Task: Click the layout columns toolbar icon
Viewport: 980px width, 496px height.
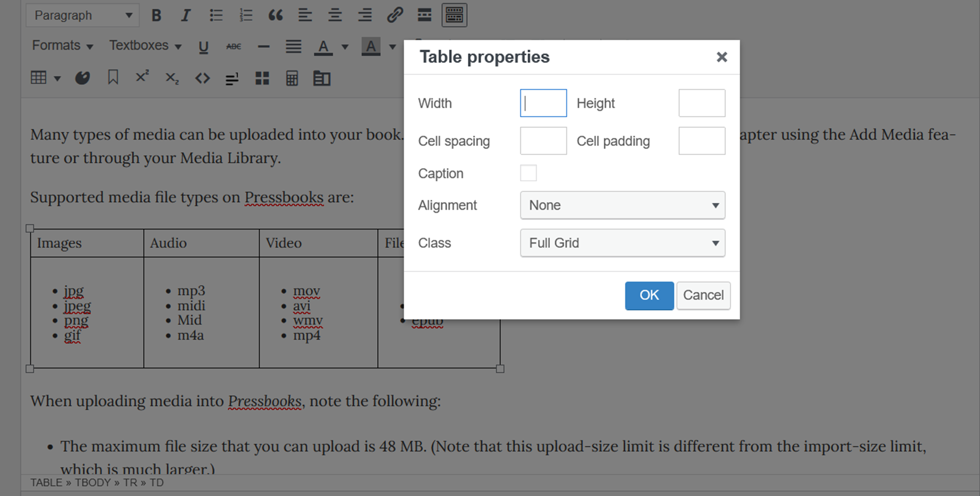Action: tap(322, 78)
